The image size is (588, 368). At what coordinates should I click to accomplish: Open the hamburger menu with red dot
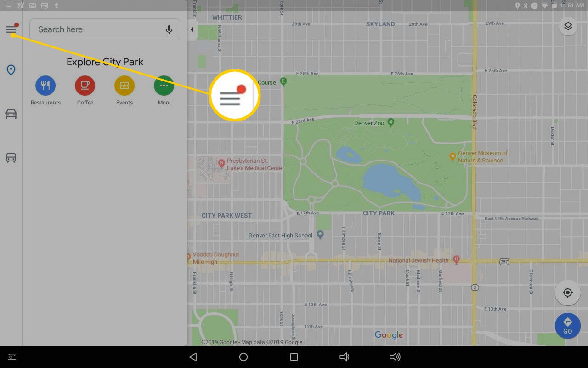click(x=11, y=29)
